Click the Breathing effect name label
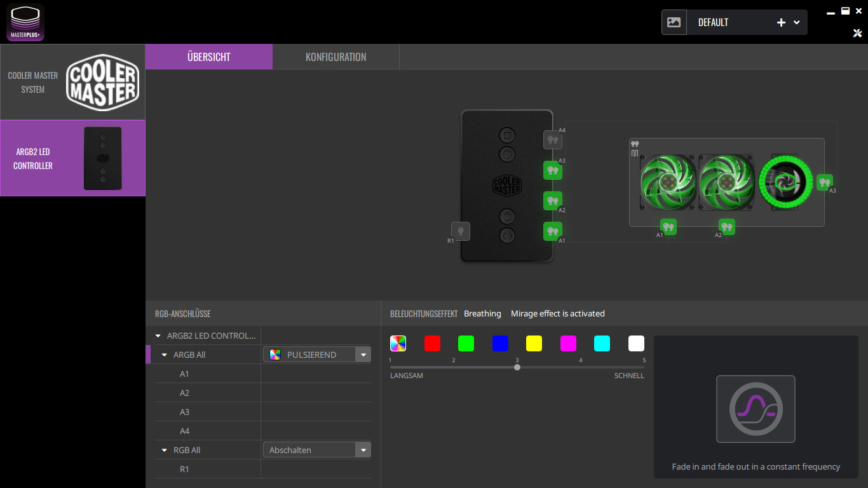This screenshot has width=868, height=488. click(x=482, y=314)
